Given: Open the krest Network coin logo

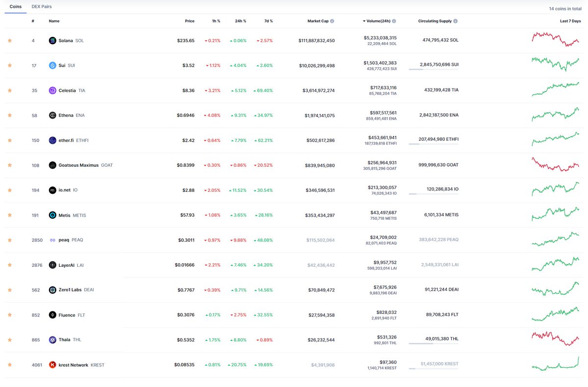Looking at the screenshot, I should point(52,365).
